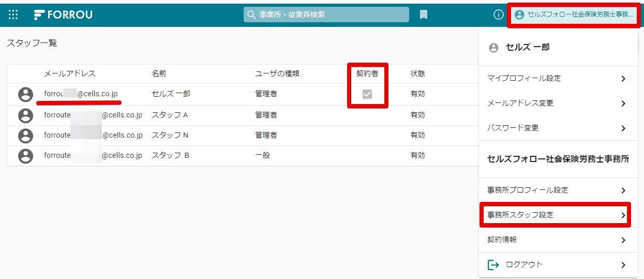Click the search magnifier icon

coord(251,14)
